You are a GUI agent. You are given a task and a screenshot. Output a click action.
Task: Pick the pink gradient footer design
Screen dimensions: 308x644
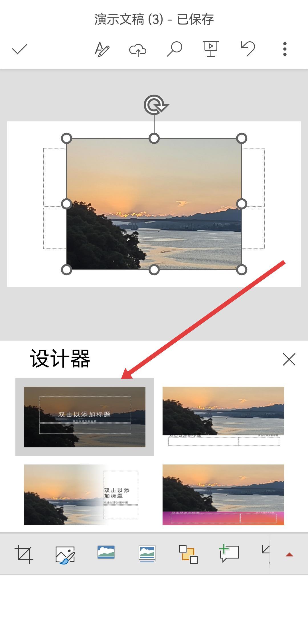coord(223,495)
